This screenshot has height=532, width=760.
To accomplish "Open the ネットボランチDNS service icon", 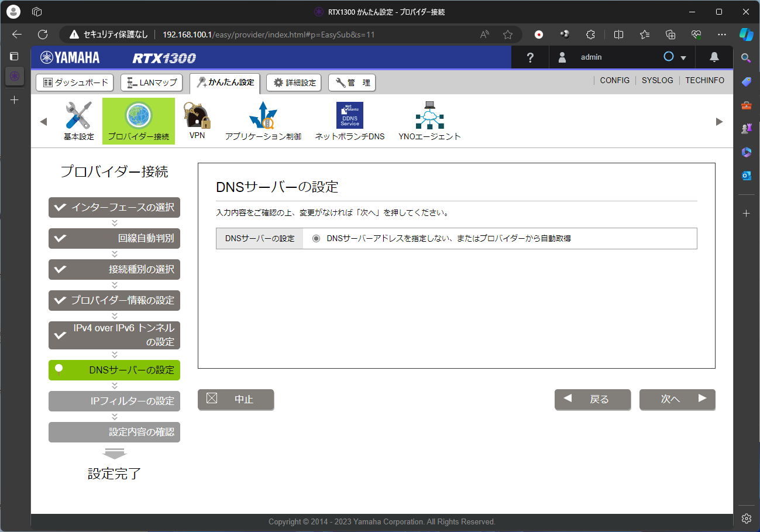I will click(349, 115).
